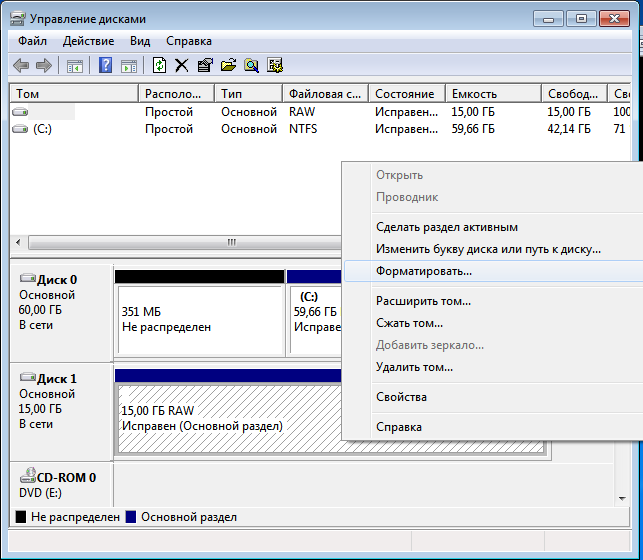Click the Forward arrow toolbar icon
This screenshot has width=643, height=560.
(x=43, y=65)
